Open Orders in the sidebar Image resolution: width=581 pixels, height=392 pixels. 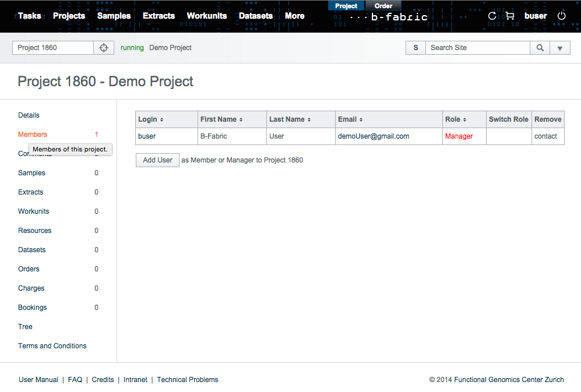(x=29, y=269)
